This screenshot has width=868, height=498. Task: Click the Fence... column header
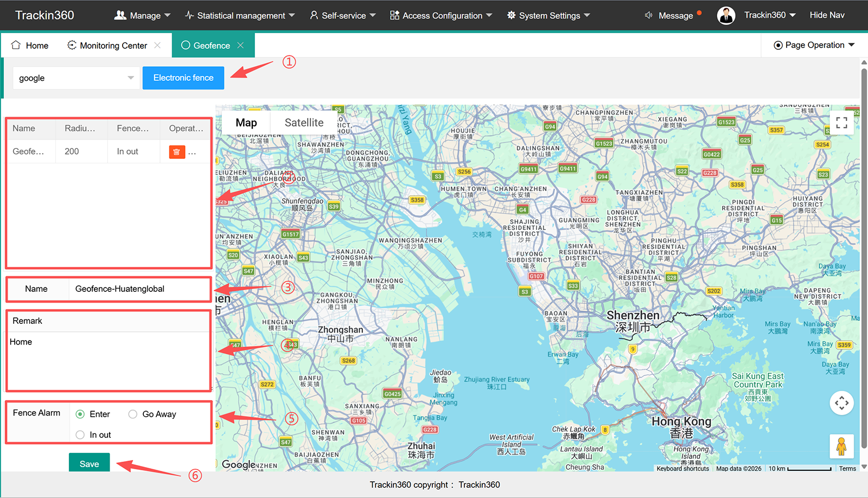coord(133,129)
